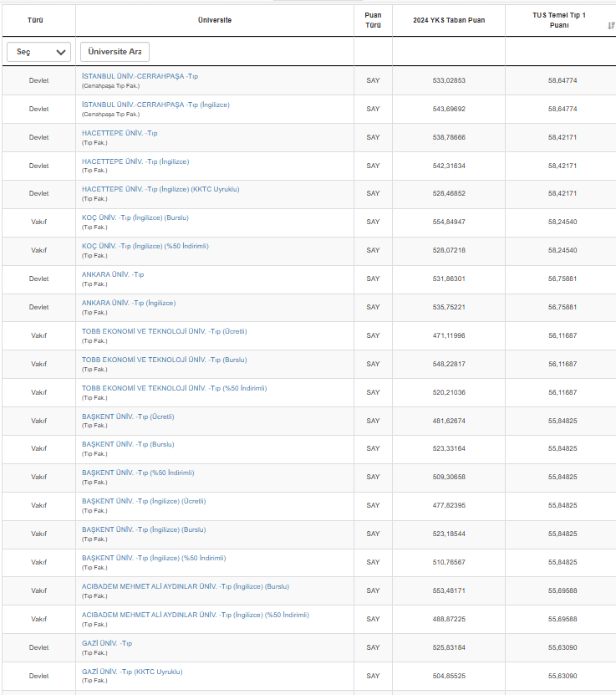Open BAŞKENT ÜNİV. -Tıp (%50 İndirimli) link
616x695 pixels.
(138, 473)
